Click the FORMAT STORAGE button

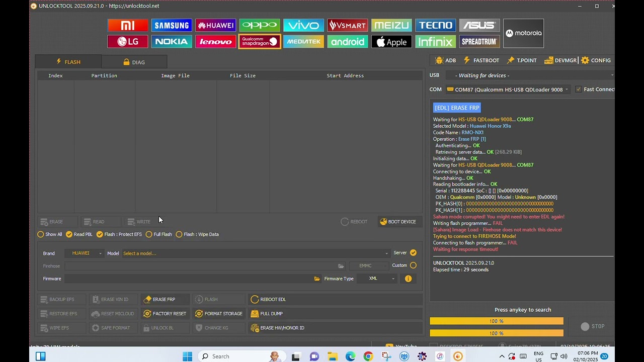tap(218, 314)
